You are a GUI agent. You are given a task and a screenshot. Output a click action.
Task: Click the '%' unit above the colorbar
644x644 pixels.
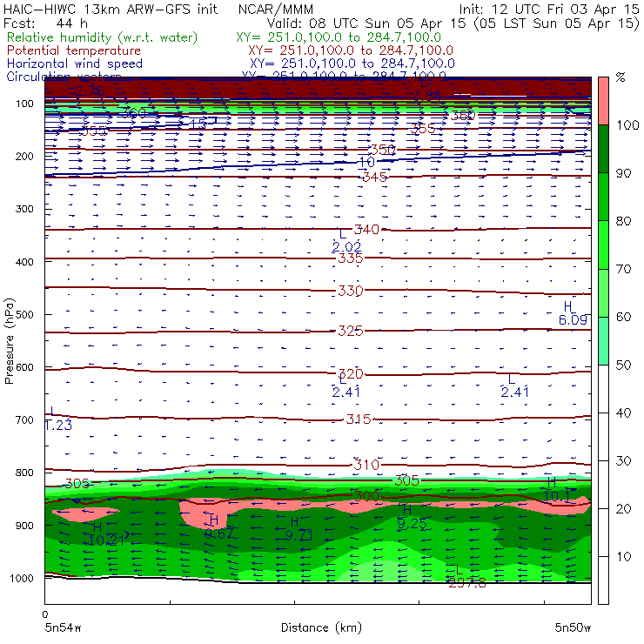point(621,77)
